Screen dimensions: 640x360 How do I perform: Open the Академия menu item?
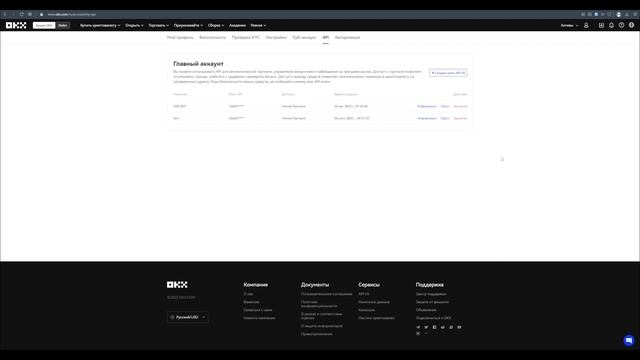(237, 25)
